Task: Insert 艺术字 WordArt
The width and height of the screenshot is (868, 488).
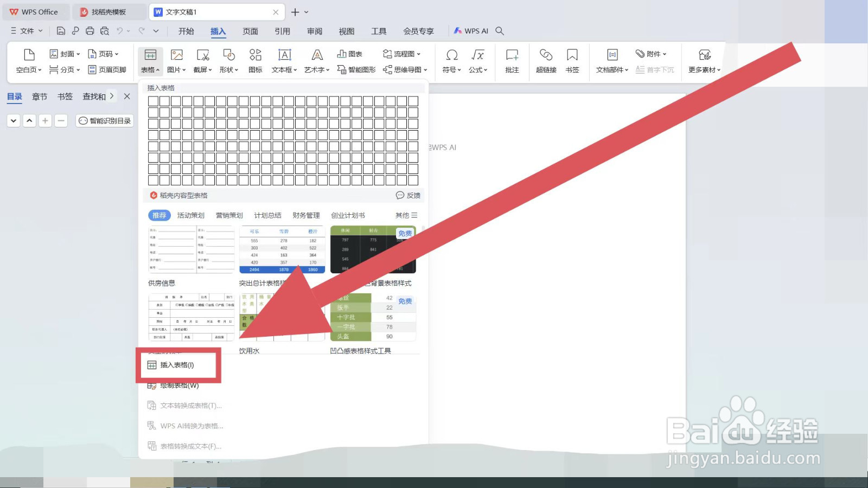Action: pos(316,61)
